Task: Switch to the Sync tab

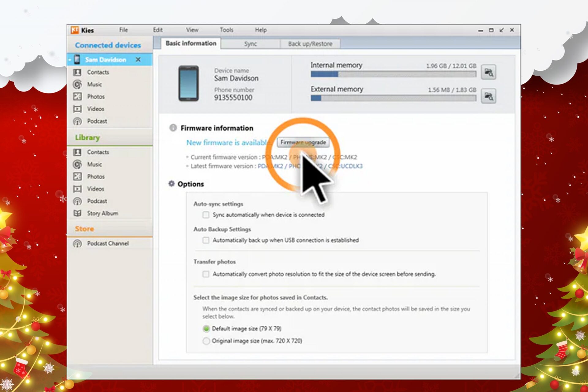Action: pos(250,44)
